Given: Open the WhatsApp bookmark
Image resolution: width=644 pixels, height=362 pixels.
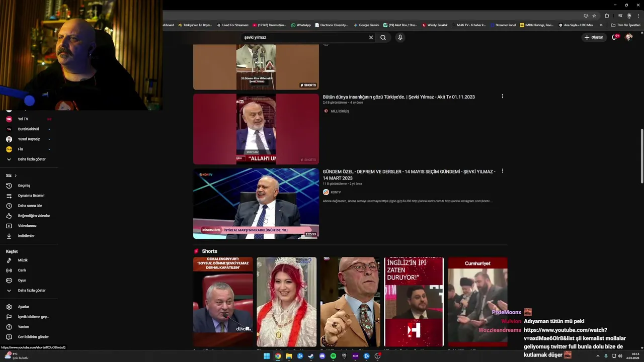Looking at the screenshot, I should click(301, 25).
